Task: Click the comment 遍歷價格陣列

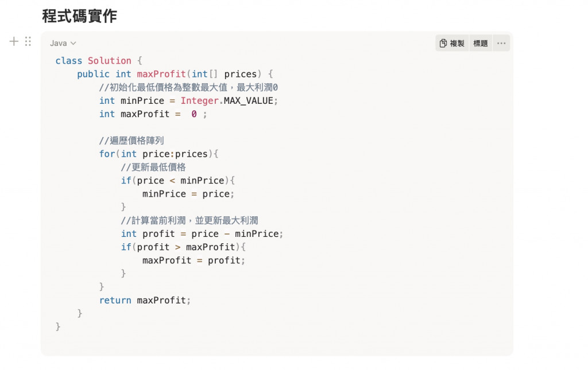Action: tap(131, 141)
